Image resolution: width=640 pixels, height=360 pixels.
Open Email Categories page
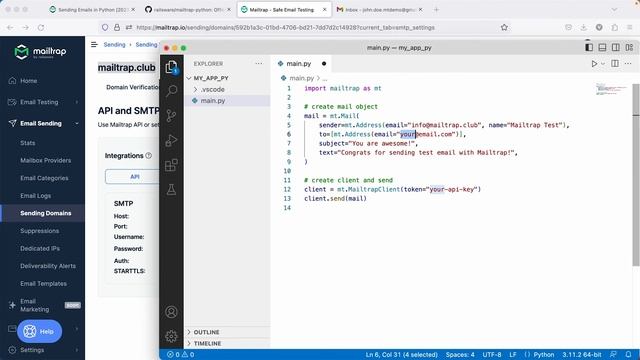tap(44, 178)
